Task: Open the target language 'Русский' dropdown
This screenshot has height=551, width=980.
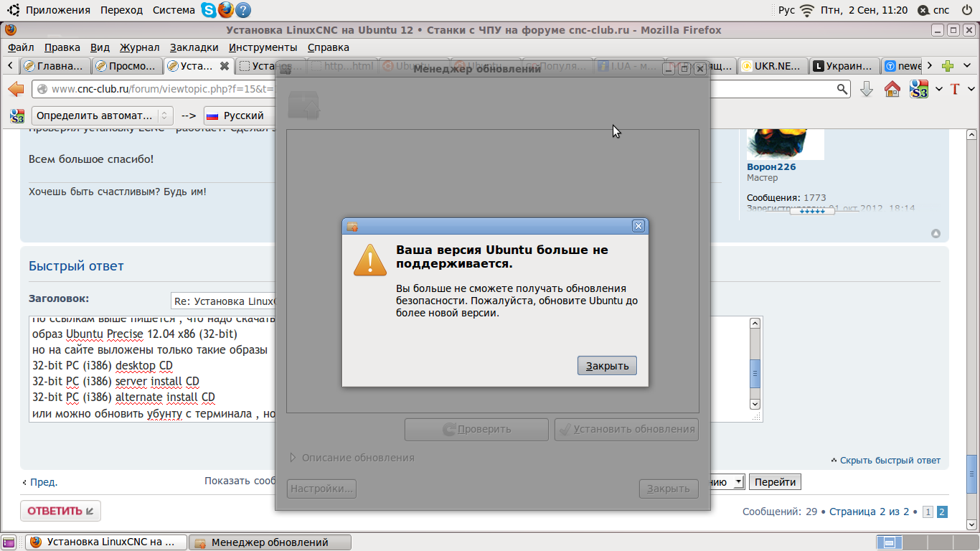Action: (x=240, y=116)
